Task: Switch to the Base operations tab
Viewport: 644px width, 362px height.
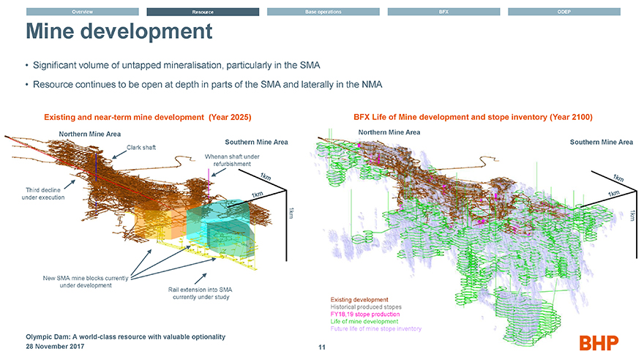Action: click(323, 12)
